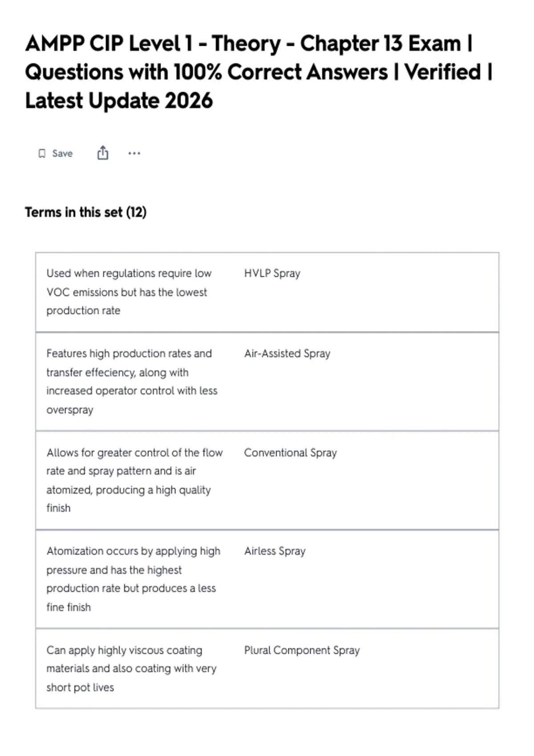Click the bookmark Save icon
The height and width of the screenshot is (756, 534).
click(x=42, y=153)
